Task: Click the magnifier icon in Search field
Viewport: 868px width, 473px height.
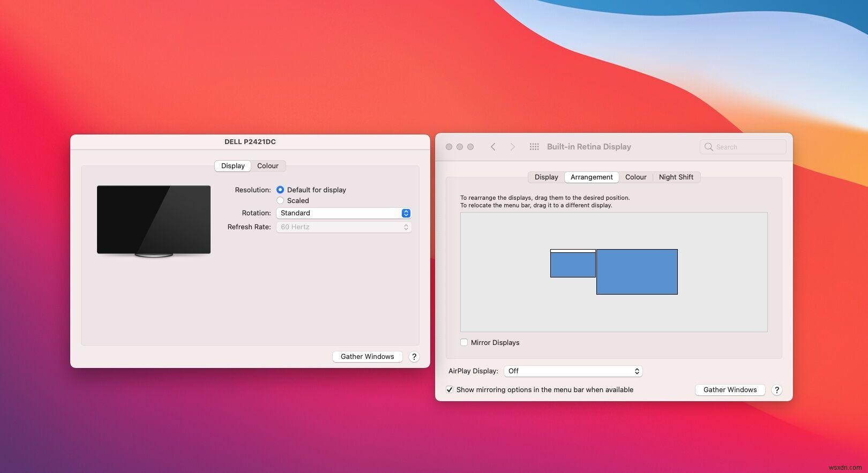Action: pos(709,147)
